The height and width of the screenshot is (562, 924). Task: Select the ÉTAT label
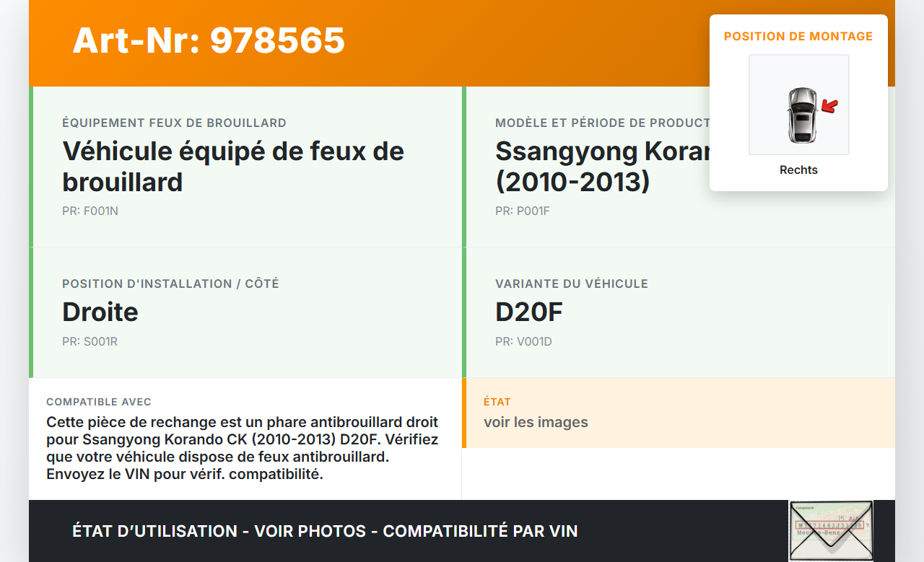point(497,402)
